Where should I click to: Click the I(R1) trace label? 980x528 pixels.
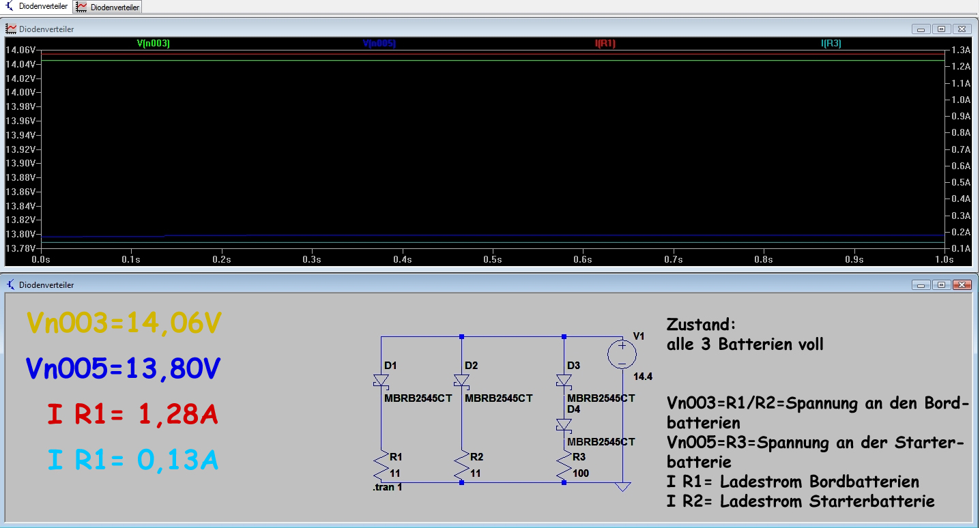point(605,44)
